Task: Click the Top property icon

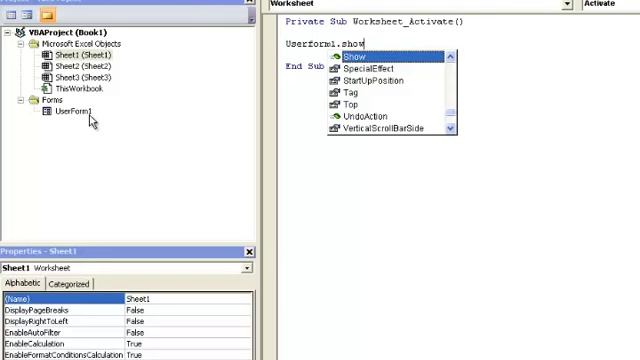Action: 335,104
